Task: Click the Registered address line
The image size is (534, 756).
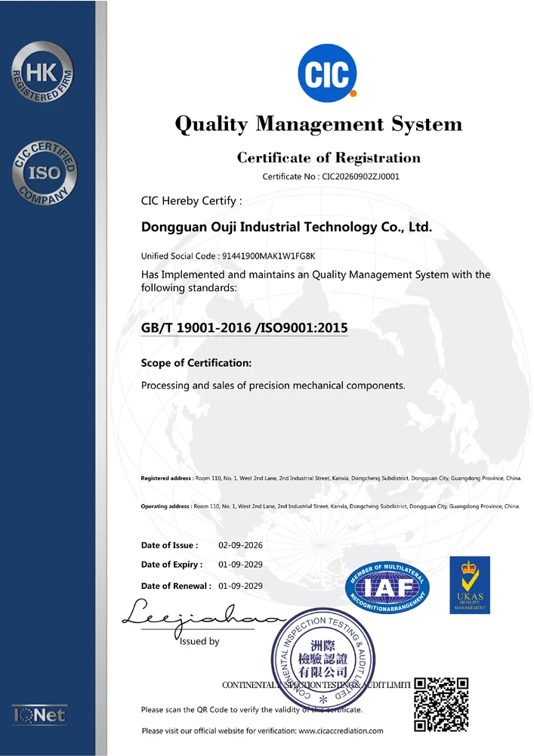Action: pos(332,479)
